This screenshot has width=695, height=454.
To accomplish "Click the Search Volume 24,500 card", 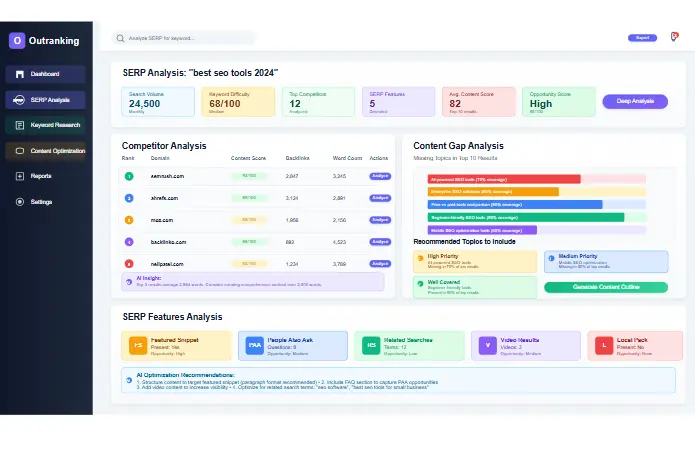I will click(158, 102).
